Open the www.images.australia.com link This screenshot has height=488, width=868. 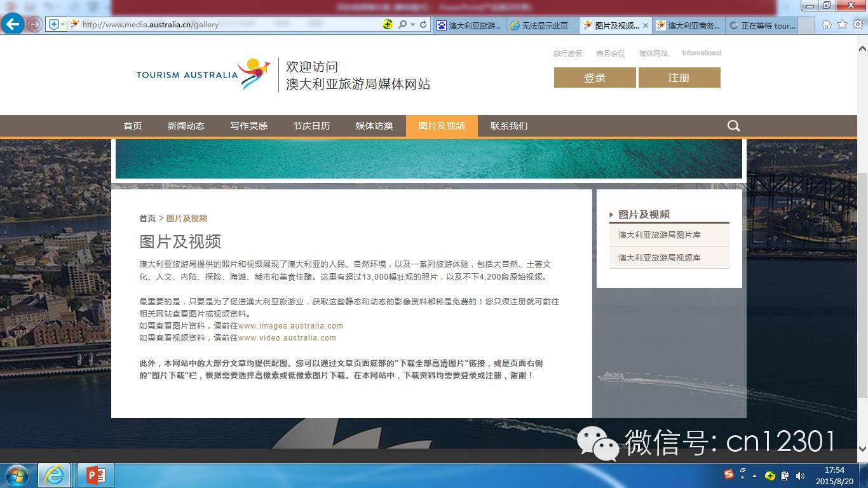290,326
